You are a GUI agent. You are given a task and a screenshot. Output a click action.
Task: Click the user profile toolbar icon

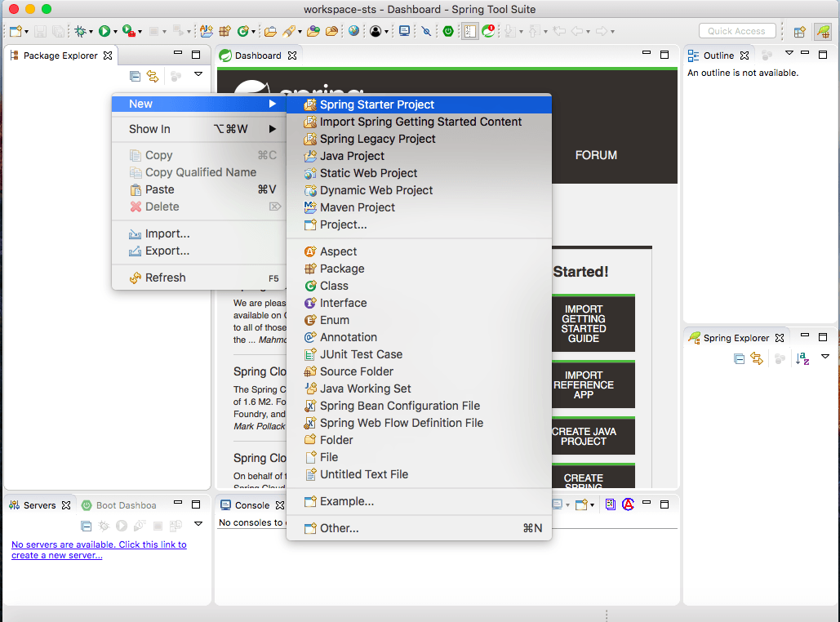pyautogui.click(x=376, y=31)
